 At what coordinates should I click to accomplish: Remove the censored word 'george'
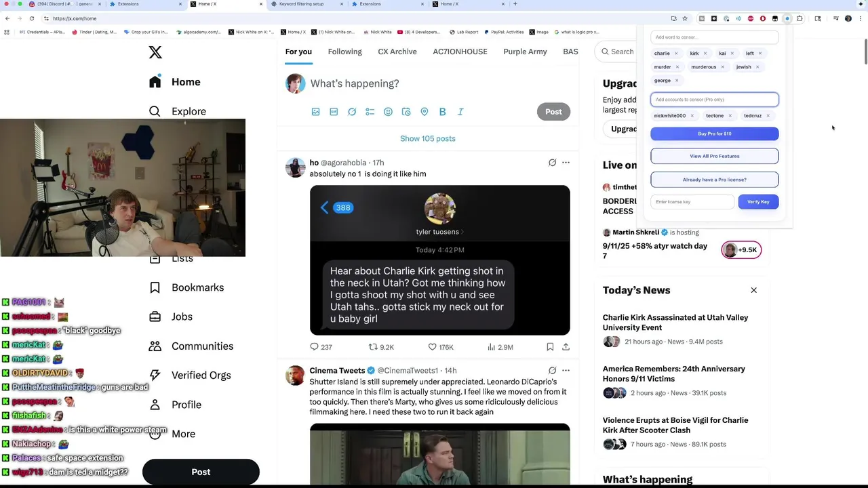(676, 81)
